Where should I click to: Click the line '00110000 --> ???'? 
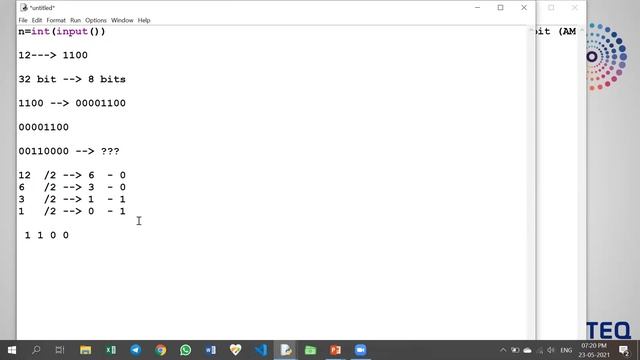[x=69, y=151]
